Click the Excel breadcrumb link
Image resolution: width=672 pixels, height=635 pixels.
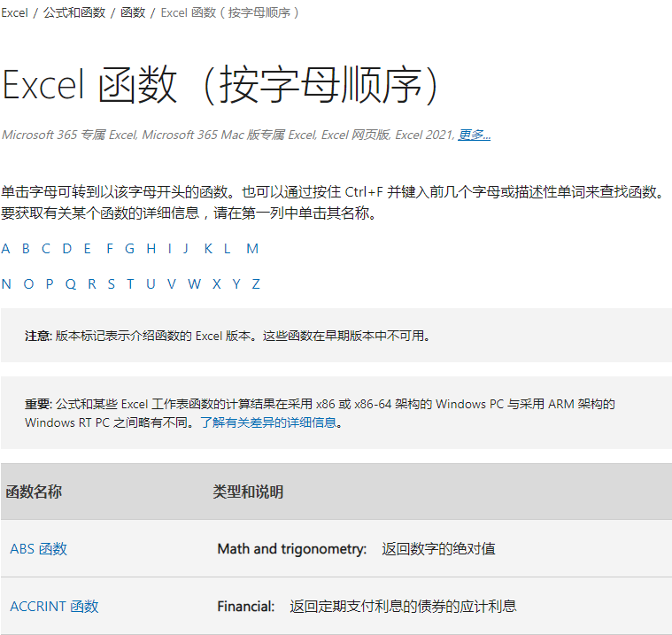pyautogui.click(x=15, y=13)
